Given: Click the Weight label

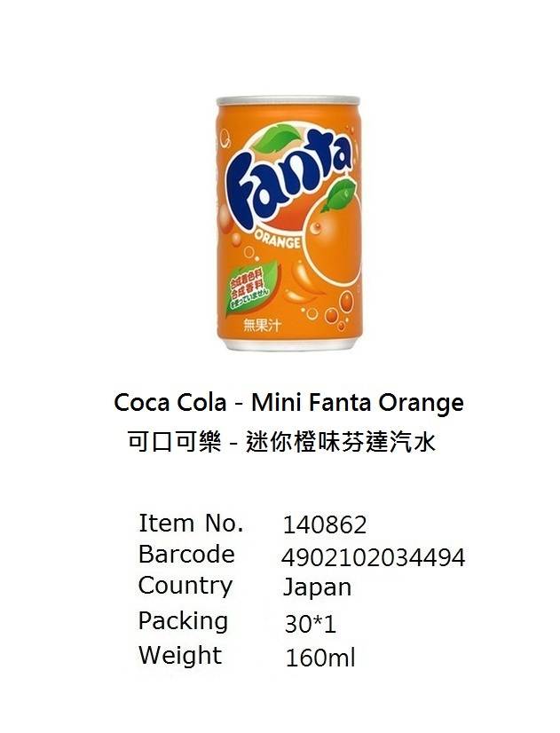Looking at the screenshot, I should [x=180, y=656].
